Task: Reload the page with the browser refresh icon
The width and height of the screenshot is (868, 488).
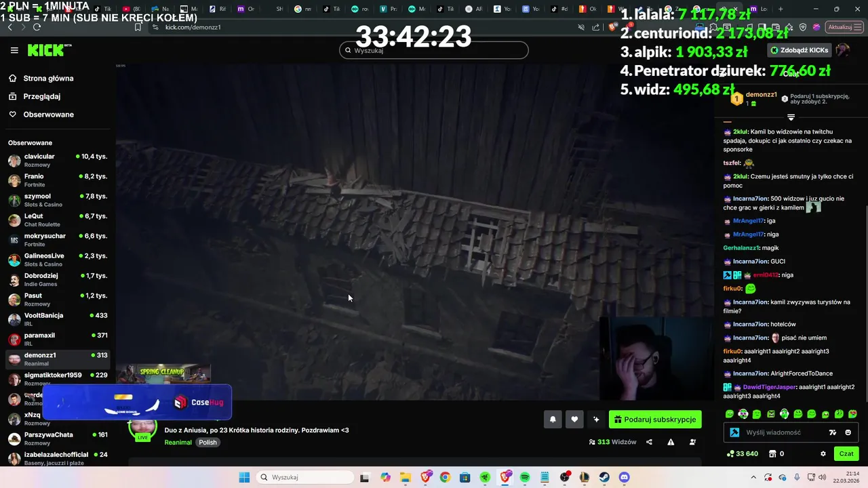Action: [37, 27]
